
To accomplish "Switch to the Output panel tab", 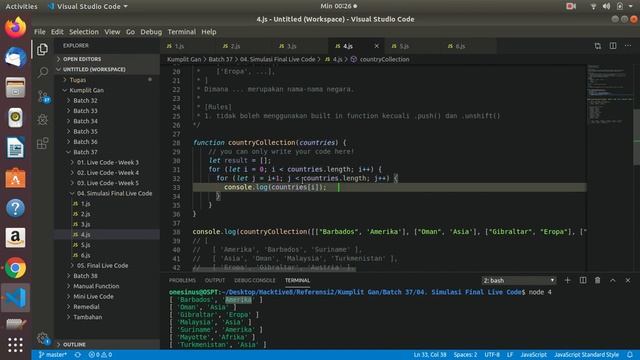I will [215, 280].
